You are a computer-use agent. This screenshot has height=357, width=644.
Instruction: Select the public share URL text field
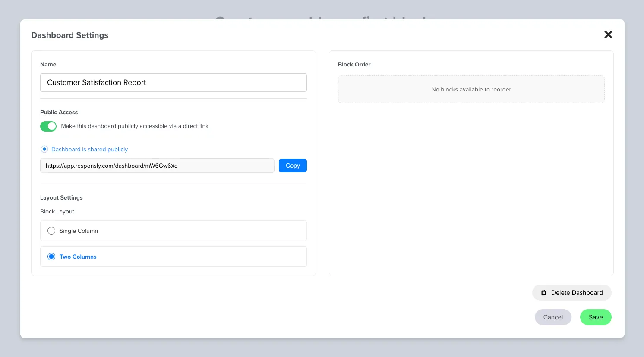(157, 165)
